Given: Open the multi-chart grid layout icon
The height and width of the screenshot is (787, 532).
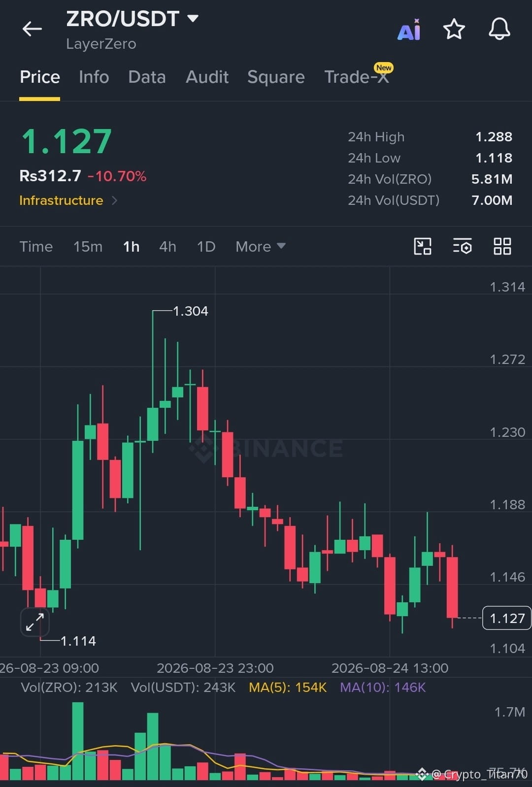Looking at the screenshot, I should (x=502, y=246).
